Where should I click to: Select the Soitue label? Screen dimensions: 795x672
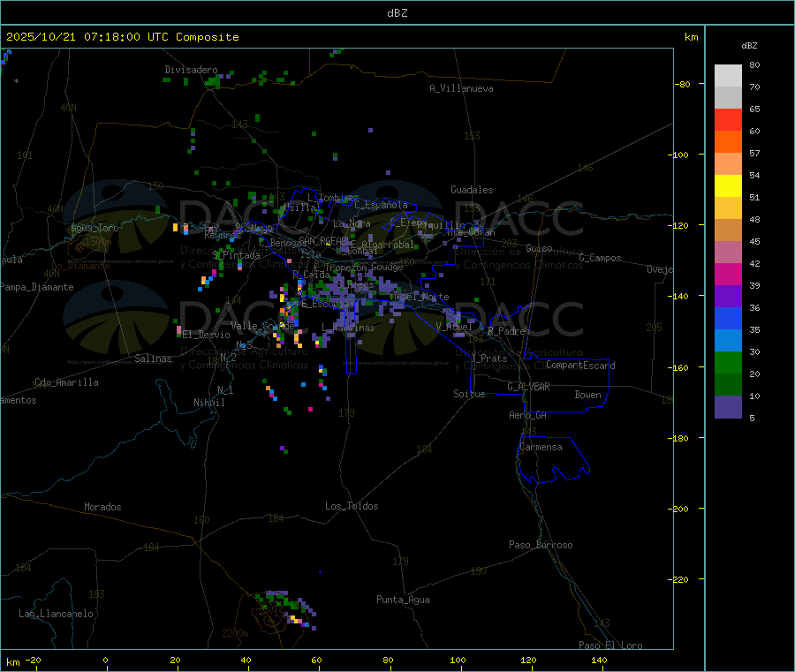[x=469, y=394]
